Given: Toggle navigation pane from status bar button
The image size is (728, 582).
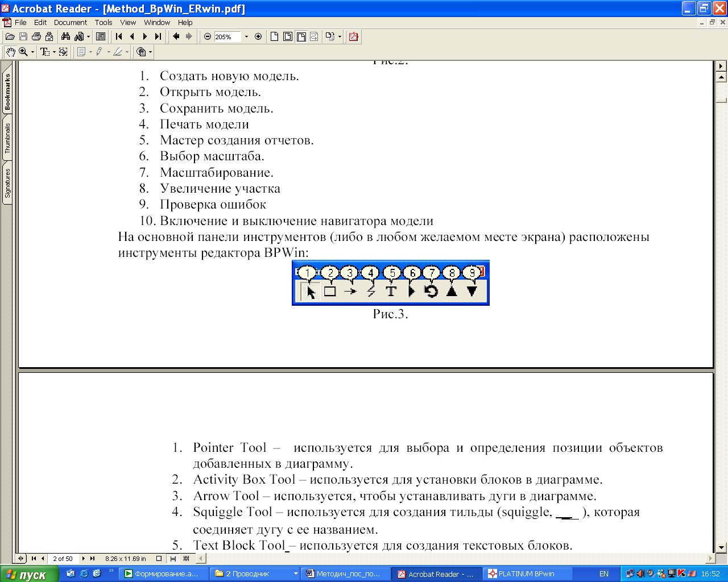Looking at the screenshot, I should click(x=20, y=559).
